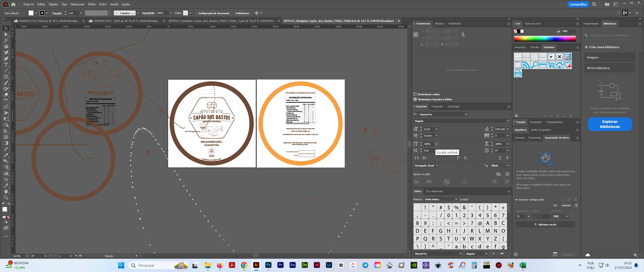Open the Efeito menu
Image resolution: width=644 pixels, height=272 pixels.
coord(92,4)
